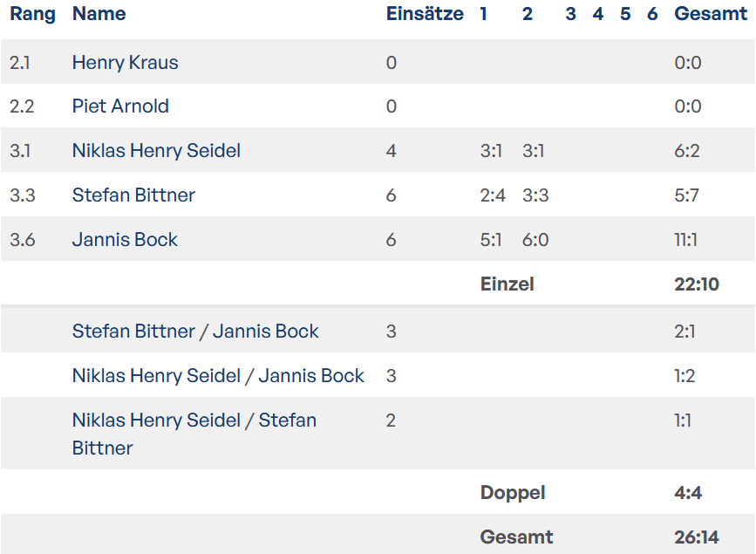Screen dimensions: 756x554
Task: Select Stefan Bittner in rank 3.3 row
Action: click(133, 195)
